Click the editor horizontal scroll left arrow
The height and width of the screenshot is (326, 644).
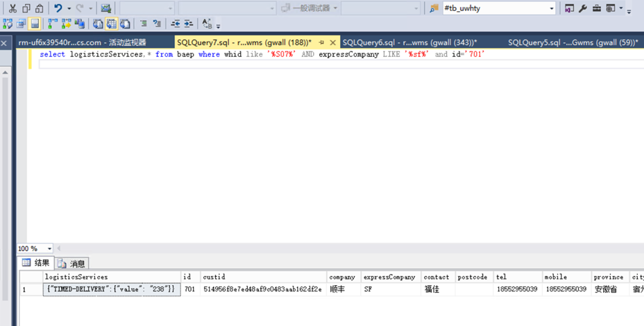coord(59,248)
